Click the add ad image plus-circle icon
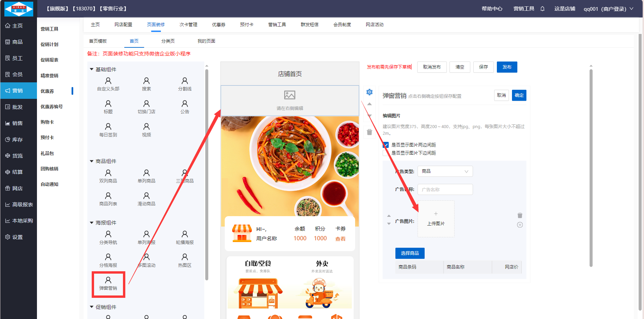The image size is (644, 319). (520, 225)
